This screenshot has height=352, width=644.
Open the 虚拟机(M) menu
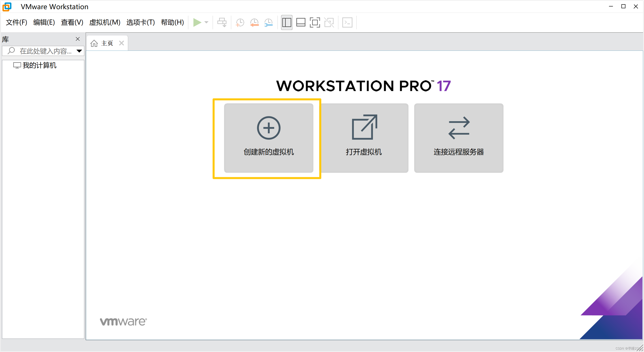pyautogui.click(x=105, y=22)
